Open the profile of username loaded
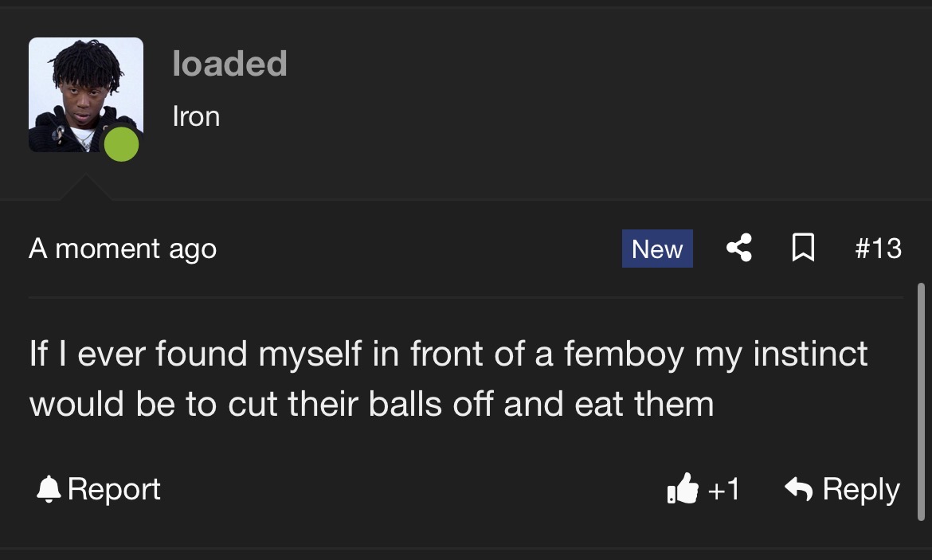The image size is (932, 560). pos(229,64)
